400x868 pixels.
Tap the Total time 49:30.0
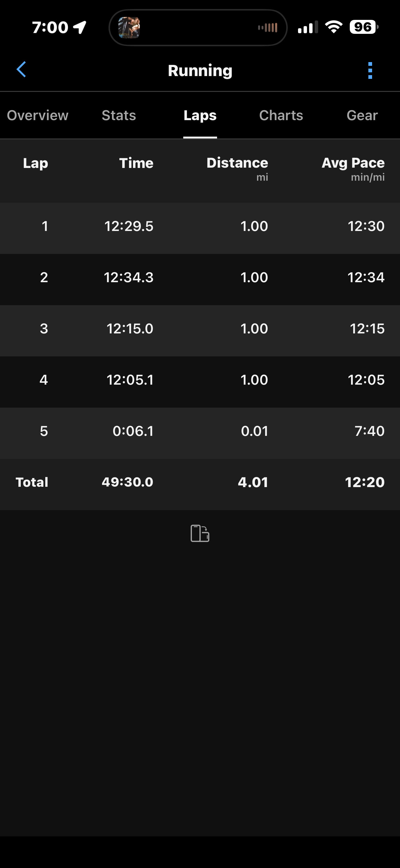[128, 482]
